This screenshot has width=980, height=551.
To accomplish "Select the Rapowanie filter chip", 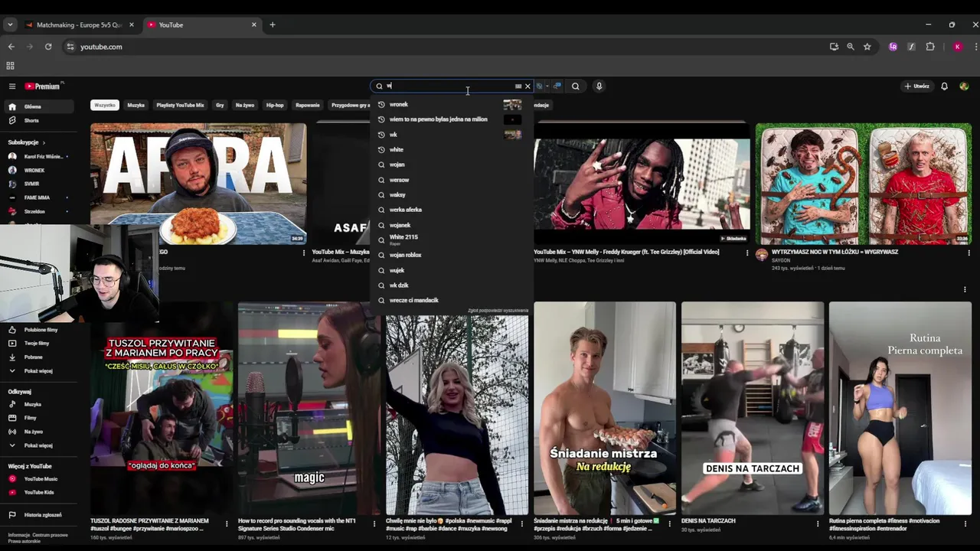I will tap(308, 105).
